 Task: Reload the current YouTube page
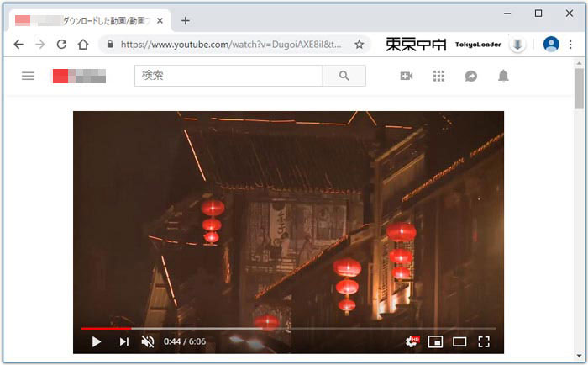click(x=61, y=45)
